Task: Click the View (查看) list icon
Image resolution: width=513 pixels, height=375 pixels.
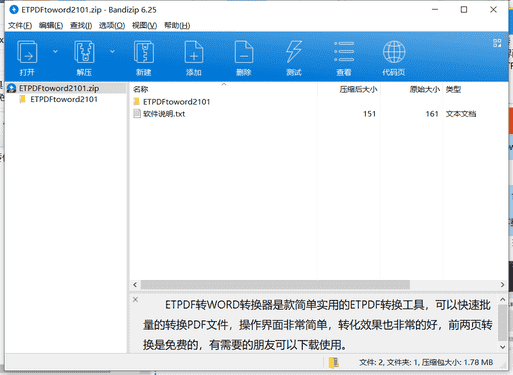Action: tap(344, 52)
